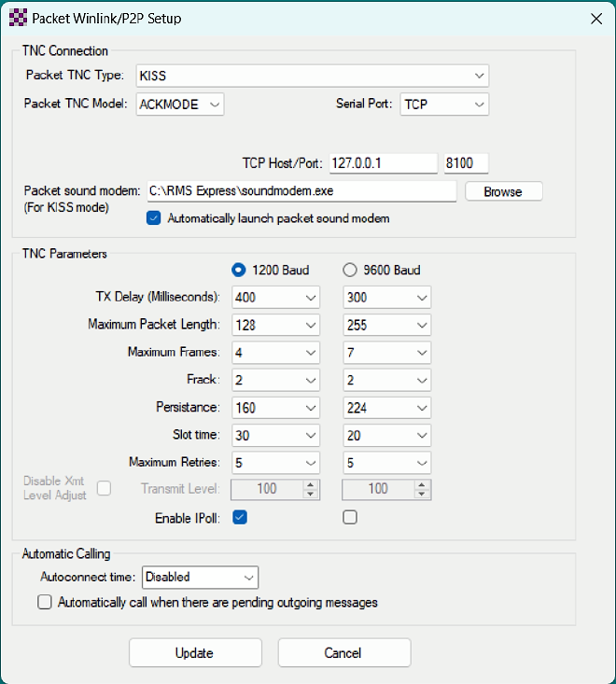Open 9600 baud Maximum Retries dropdown

pyautogui.click(x=387, y=463)
